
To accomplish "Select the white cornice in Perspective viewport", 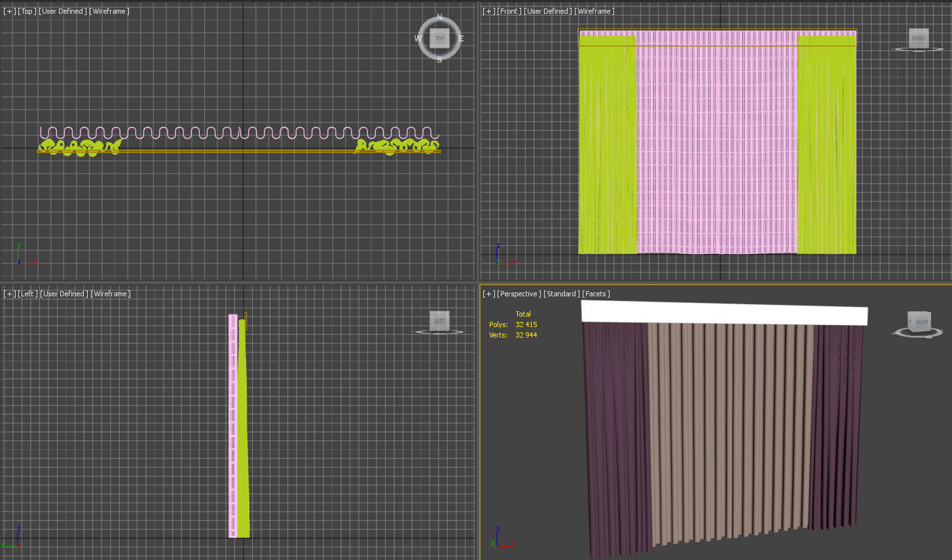I will [x=724, y=313].
